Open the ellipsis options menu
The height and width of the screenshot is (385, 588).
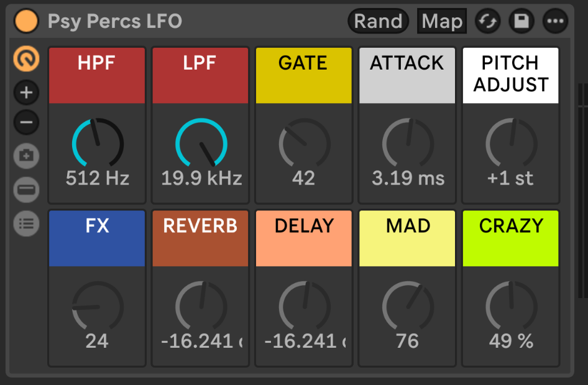(556, 20)
